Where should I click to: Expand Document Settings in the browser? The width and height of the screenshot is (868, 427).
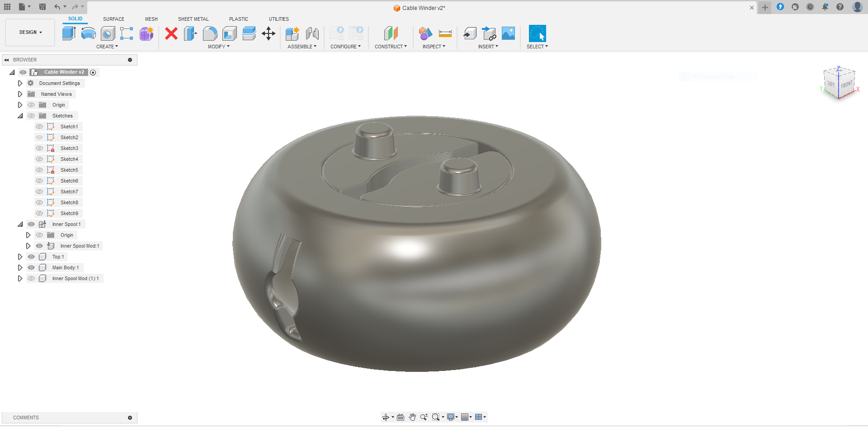(20, 83)
